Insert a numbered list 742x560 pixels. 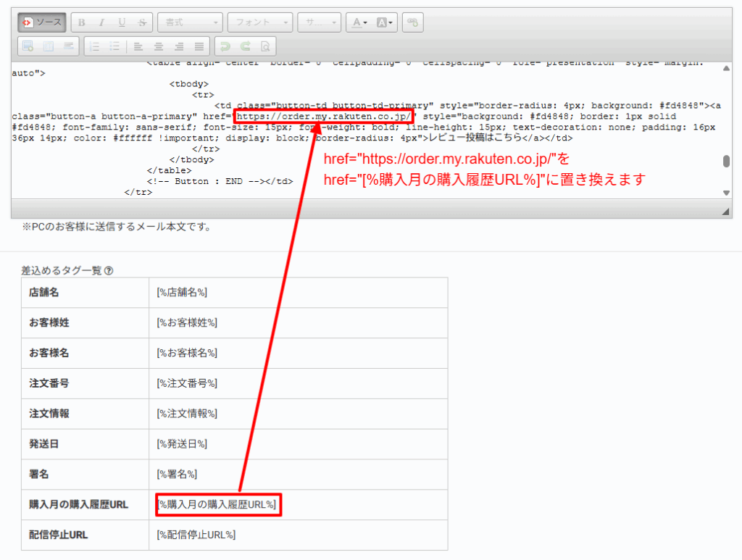(x=95, y=46)
